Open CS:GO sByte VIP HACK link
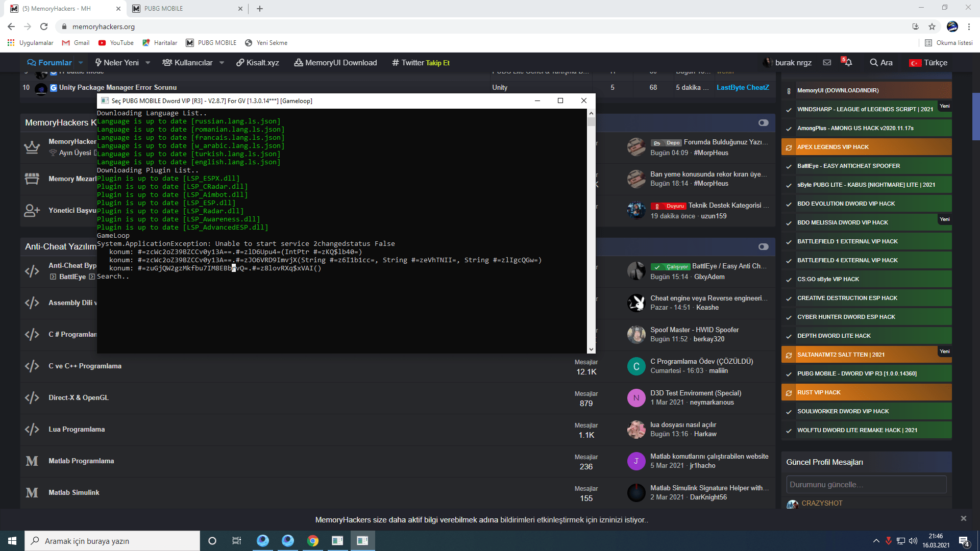Screen dimensions: 980x551 click(x=866, y=279)
